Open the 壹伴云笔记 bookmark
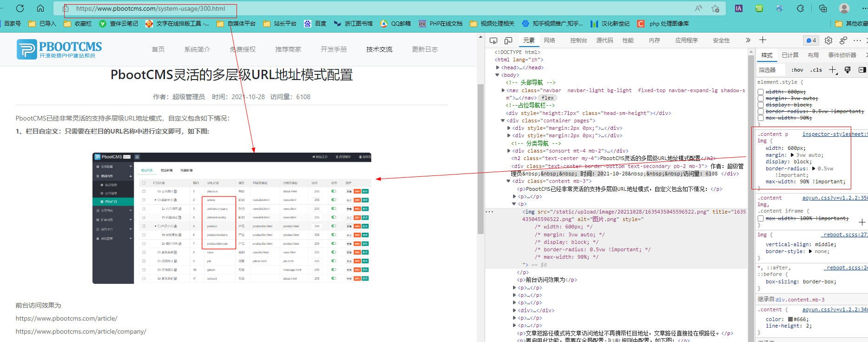This screenshot has width=868, height=342. coord(118,23)
